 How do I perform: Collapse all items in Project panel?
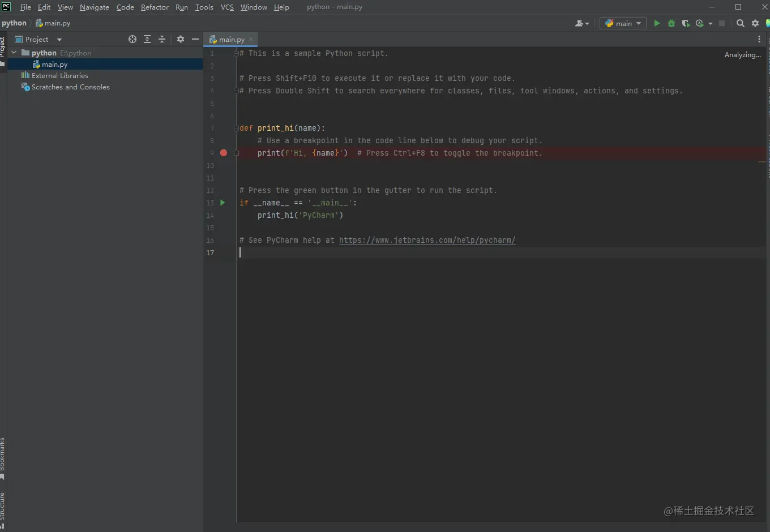(162, 39)
